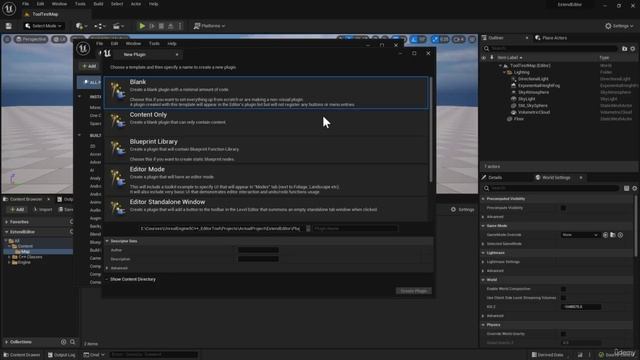Expand Lightmass Settings row
640x360 pixels.
[x=483, y=262]
